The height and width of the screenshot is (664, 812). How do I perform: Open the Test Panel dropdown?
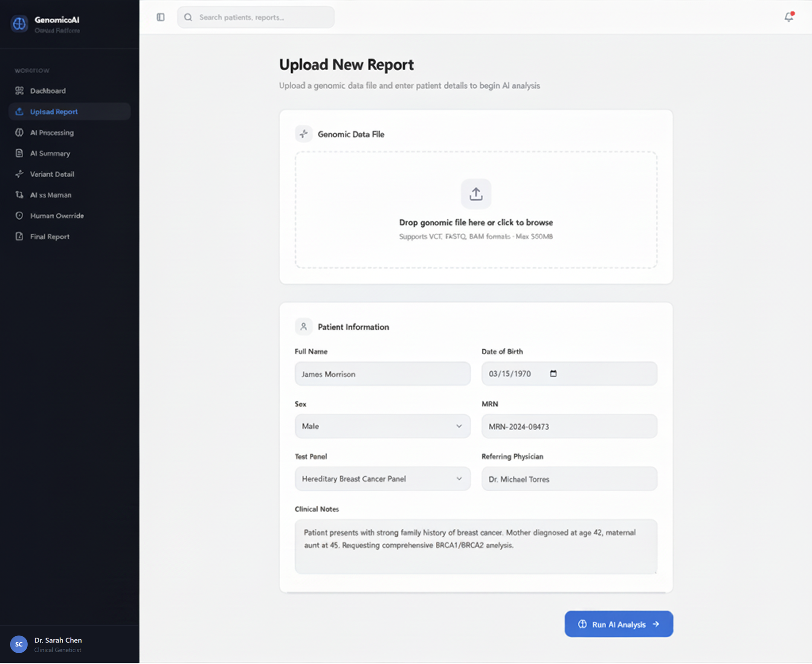[382, 479]
